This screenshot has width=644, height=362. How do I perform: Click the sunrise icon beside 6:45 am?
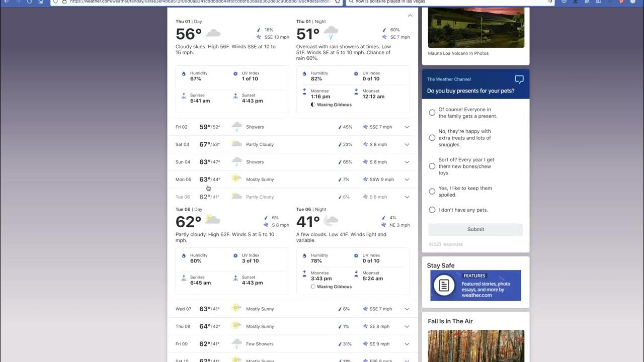tap(184, 278)
